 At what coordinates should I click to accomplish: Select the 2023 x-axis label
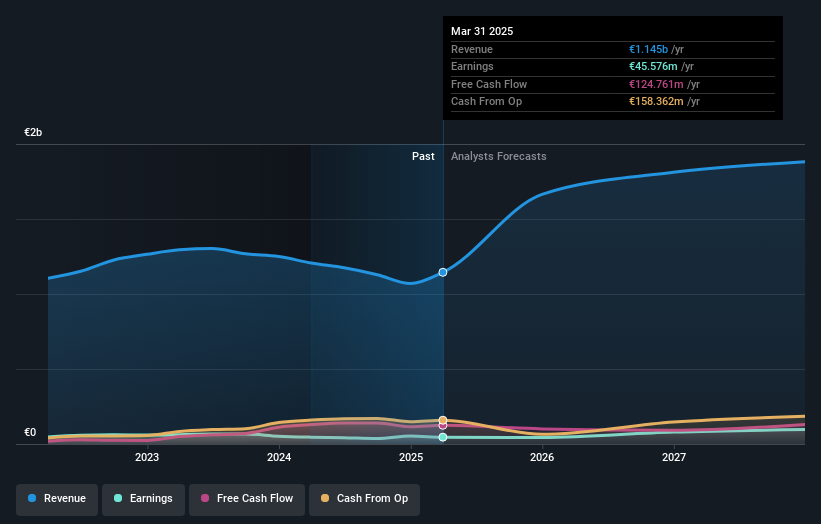(147, 457)
